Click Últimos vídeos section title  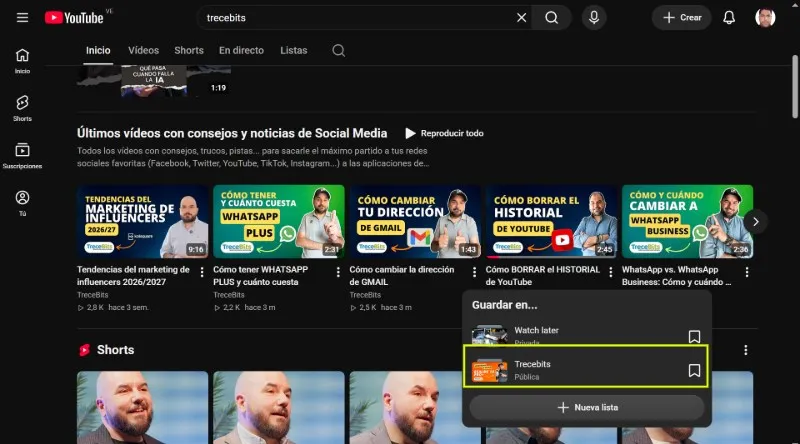click(232, 133)
